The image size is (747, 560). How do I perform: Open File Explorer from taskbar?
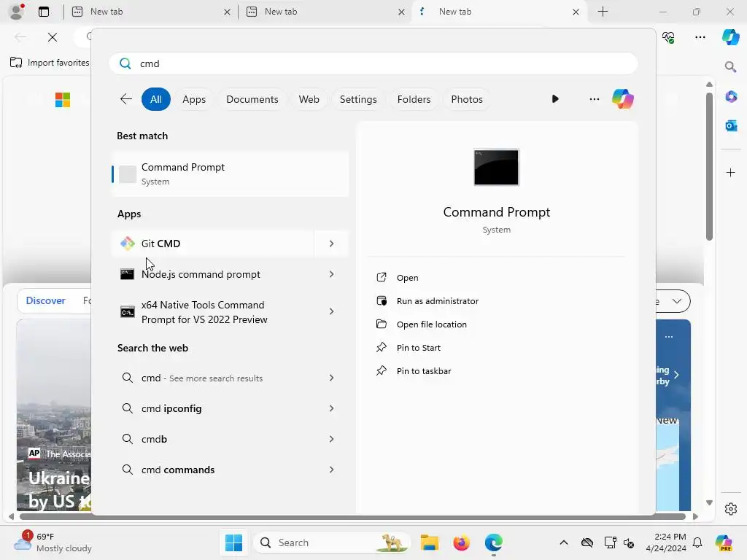click(x=429, y=542)
